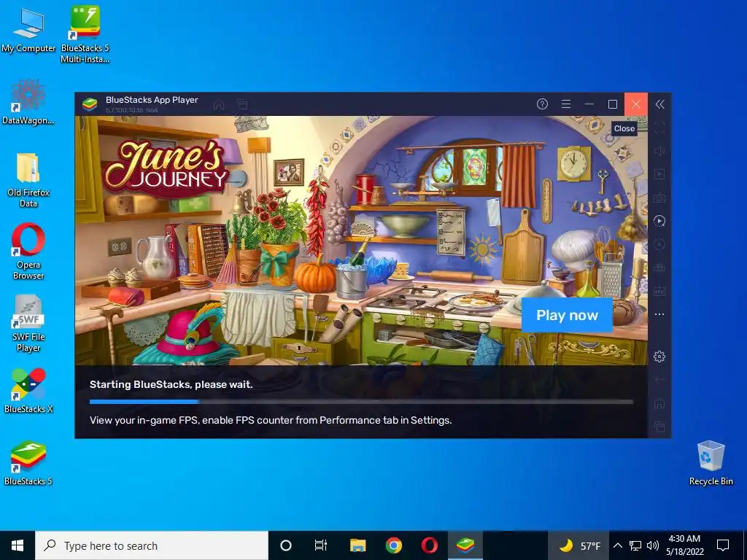747x560 pixels.
Task: Click the back arrow icon in BlueStacks sidebar
Action: point(659,379)
